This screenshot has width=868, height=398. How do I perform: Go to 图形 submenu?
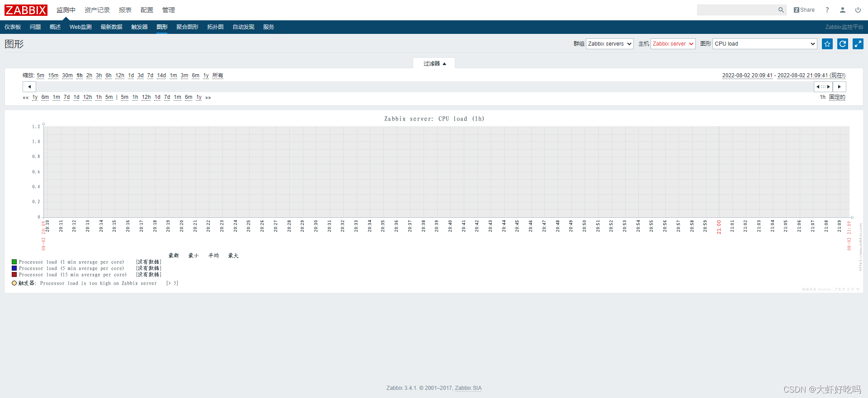[162, 27]
